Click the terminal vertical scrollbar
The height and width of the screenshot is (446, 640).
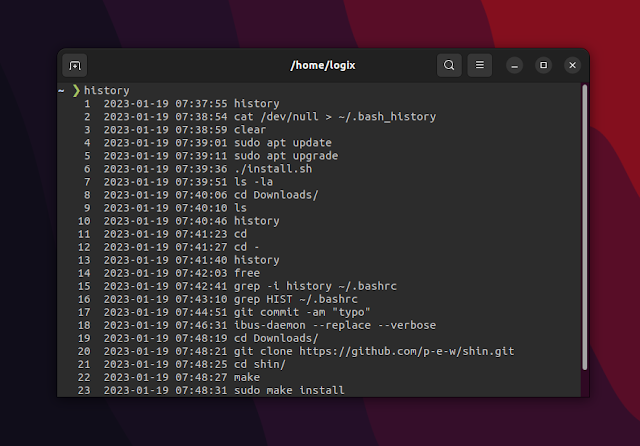[x=584, y=227]
